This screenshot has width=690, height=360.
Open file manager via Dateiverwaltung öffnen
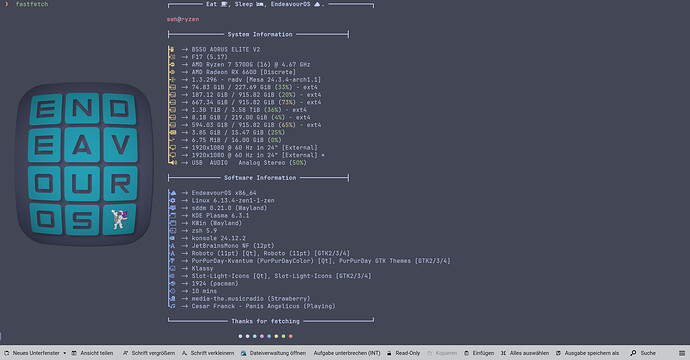(x=273, y=353)
